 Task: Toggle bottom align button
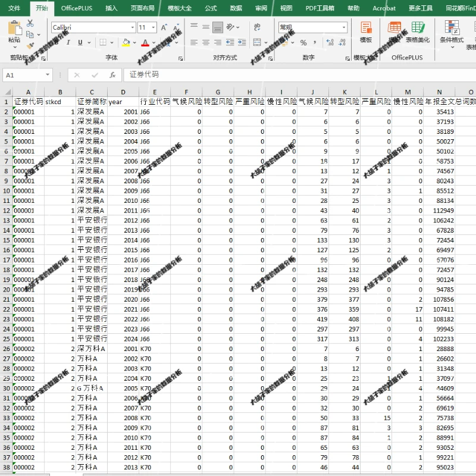tap(218, 27)
